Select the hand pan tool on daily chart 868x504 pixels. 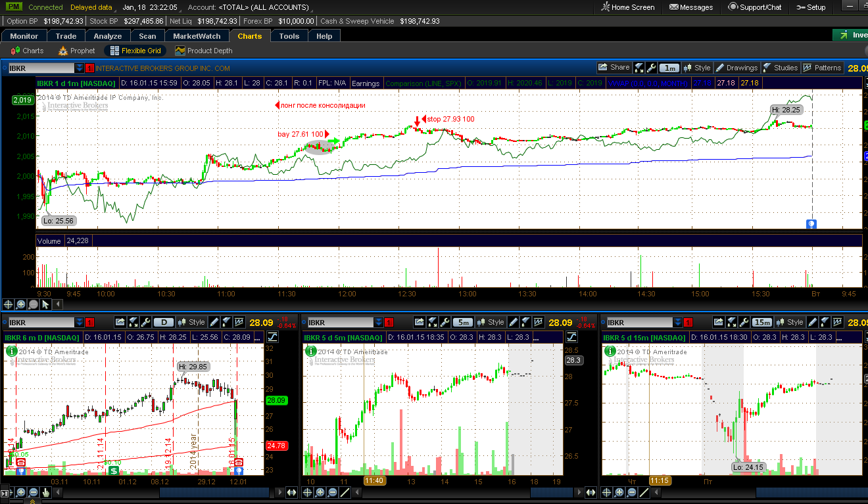(46, 492)
